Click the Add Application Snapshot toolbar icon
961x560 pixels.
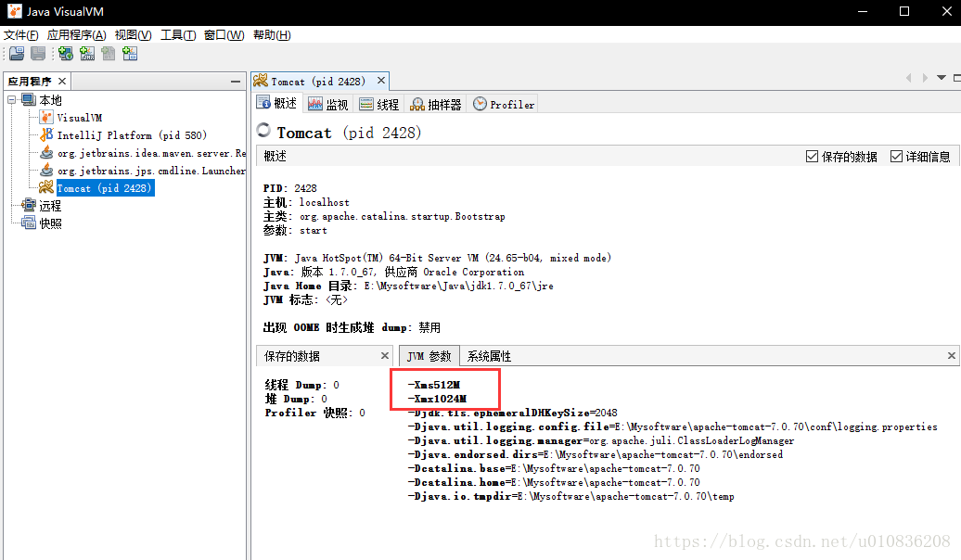click(x=130, y=54)
